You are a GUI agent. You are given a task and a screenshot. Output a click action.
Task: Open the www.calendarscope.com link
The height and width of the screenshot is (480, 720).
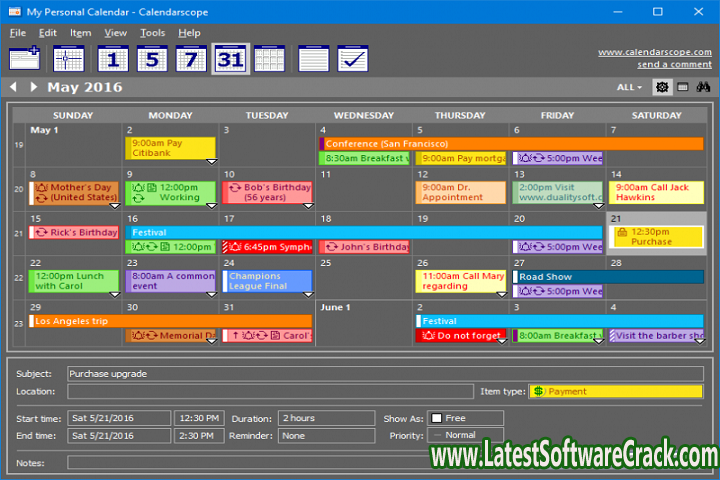[x=654, y=52]
